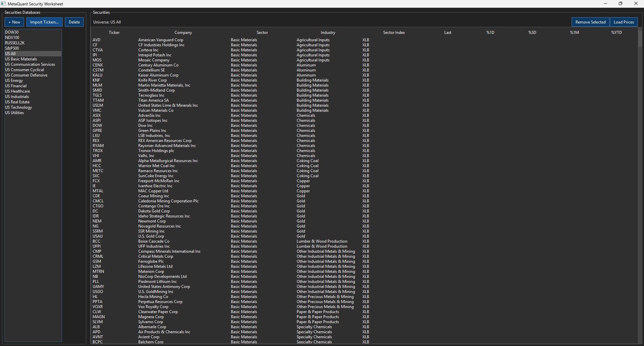Select Compass Minerals International Inc

point(169,251)
